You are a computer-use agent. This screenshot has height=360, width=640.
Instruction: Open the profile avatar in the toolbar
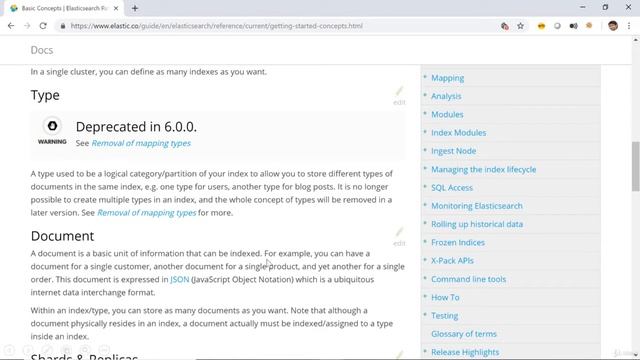point(613,26)
